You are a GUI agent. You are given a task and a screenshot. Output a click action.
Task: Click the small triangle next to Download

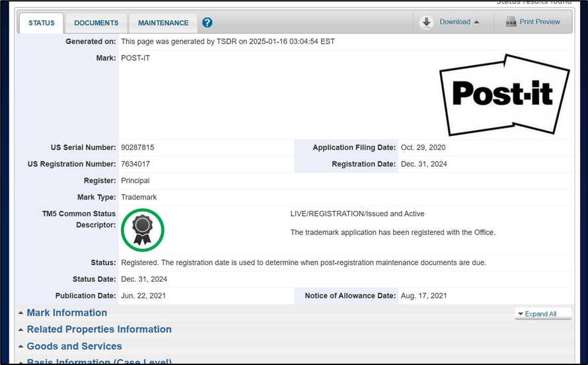click(x=476, y=22)
